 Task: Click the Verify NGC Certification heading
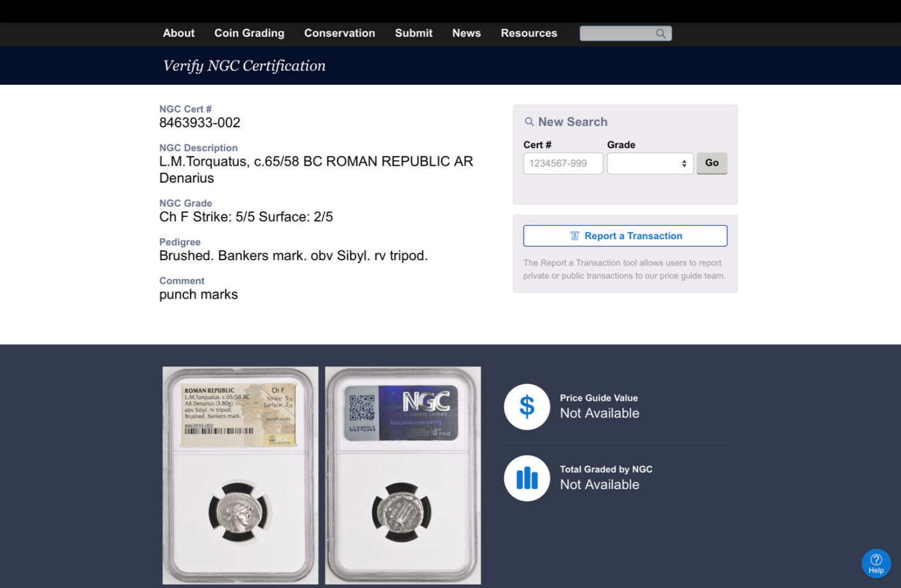pos(244,65)
